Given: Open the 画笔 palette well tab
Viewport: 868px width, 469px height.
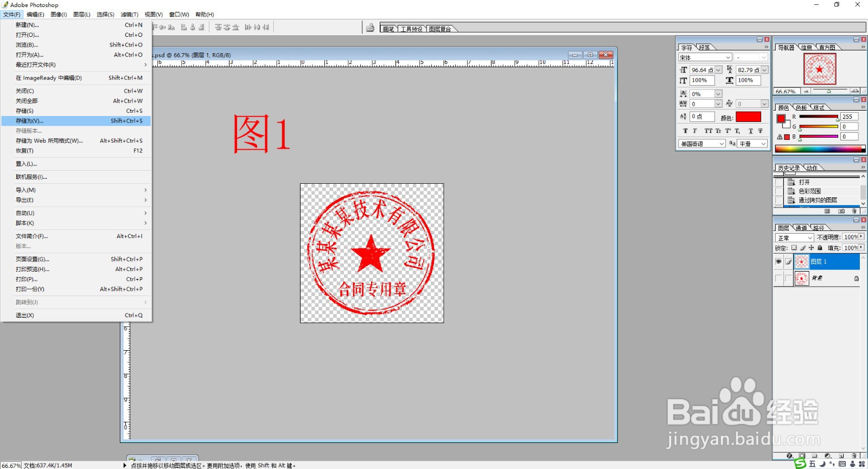Looking at the screenshot, I should coord(388,29).
